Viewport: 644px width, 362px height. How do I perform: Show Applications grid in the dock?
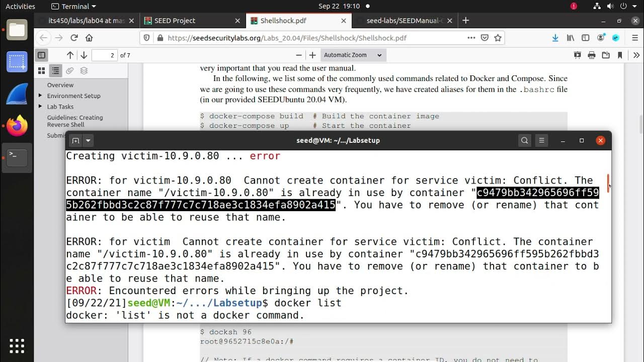click(x=17, y=345)
